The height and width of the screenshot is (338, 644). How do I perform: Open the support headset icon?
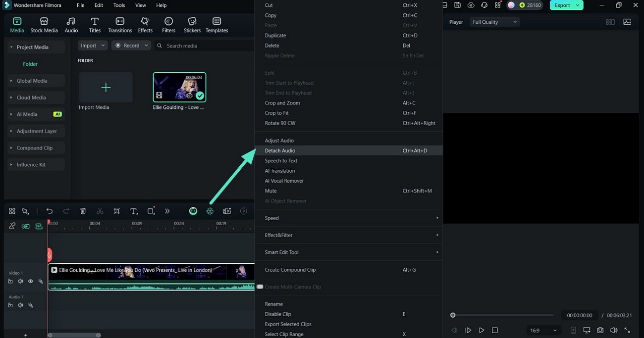click(x=484, y=5)
